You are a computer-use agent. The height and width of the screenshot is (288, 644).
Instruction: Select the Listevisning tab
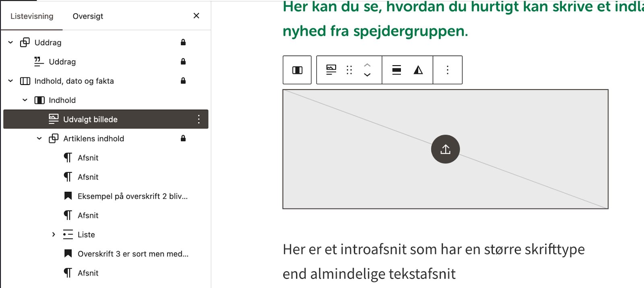[32, 16]
